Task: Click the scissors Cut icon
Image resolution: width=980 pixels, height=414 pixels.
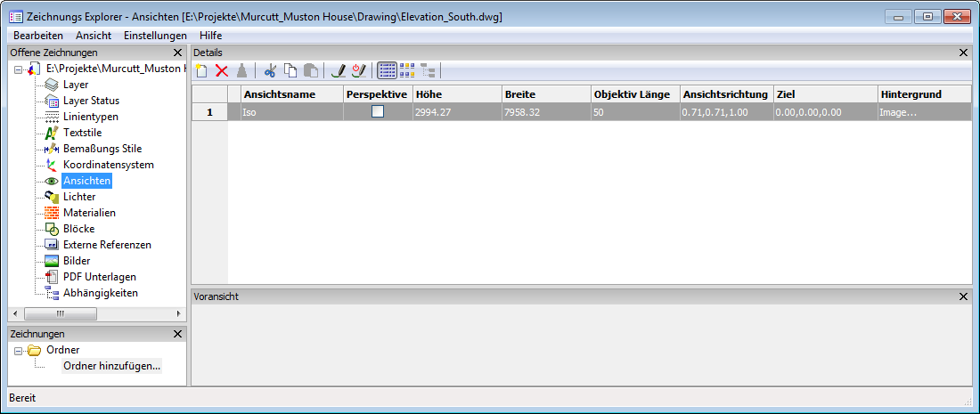Action: click(271, 70)
